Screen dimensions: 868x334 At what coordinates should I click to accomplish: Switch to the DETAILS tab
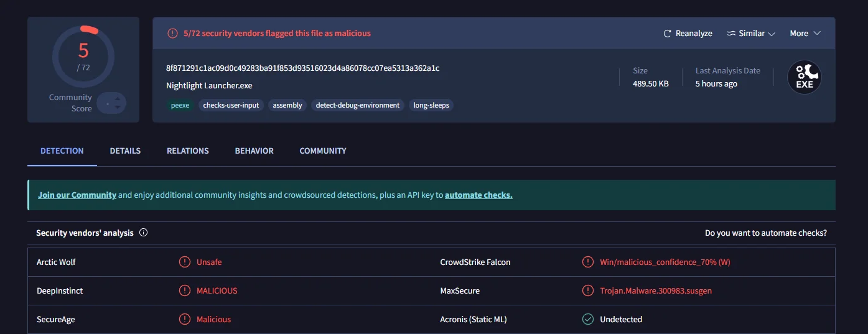pos(125,151)
